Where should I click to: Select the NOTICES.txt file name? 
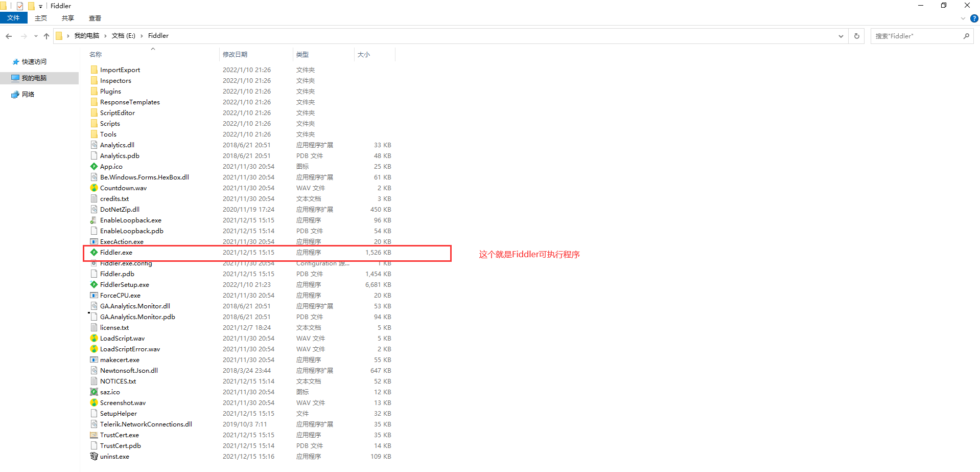click(x=118, y=381)
